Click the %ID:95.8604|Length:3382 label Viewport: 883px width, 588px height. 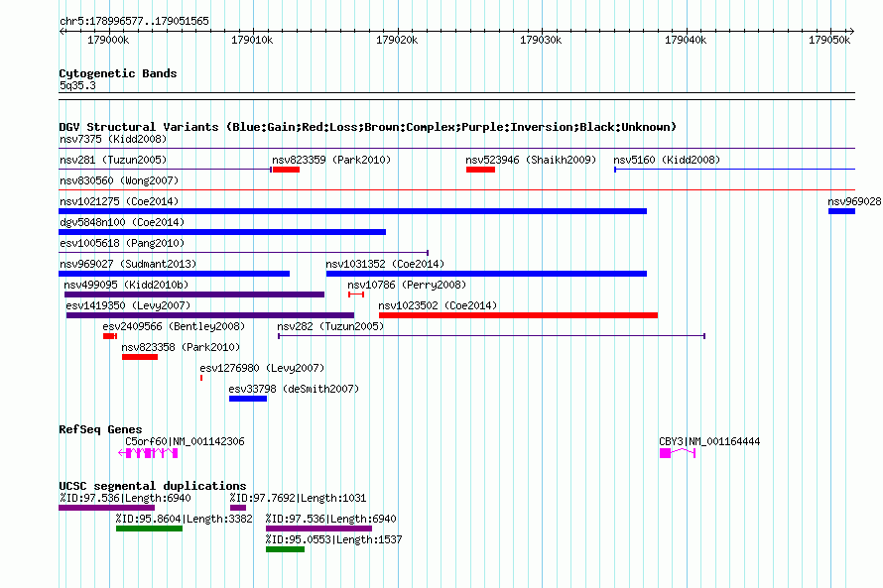[x=185, y=519]
